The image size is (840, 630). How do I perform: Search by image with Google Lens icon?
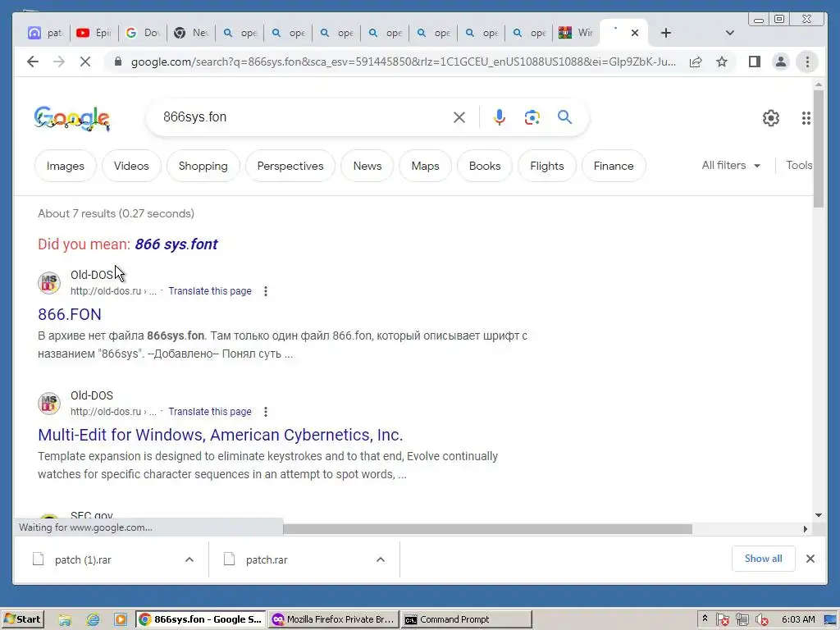532,117
